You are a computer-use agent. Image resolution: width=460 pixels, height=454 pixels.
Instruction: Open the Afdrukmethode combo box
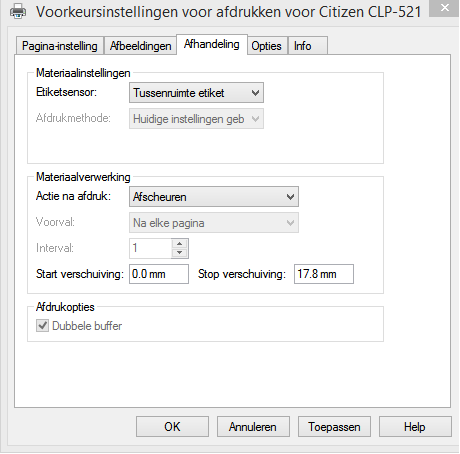pos(196,119)
